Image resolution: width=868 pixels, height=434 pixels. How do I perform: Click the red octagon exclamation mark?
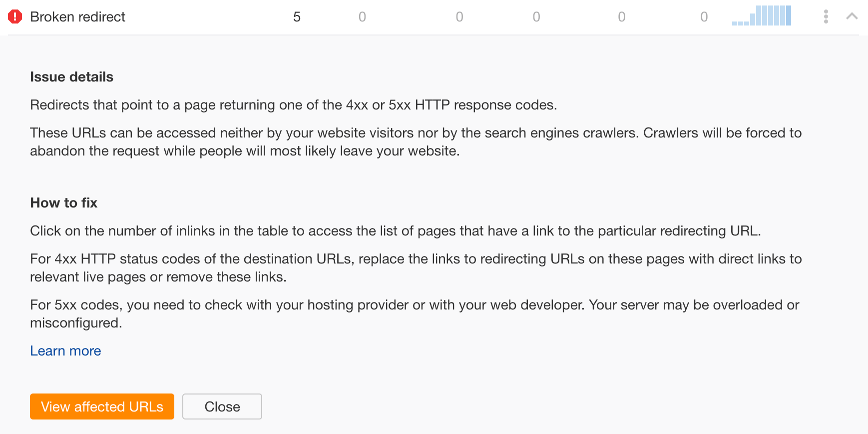tap(15, 16)
